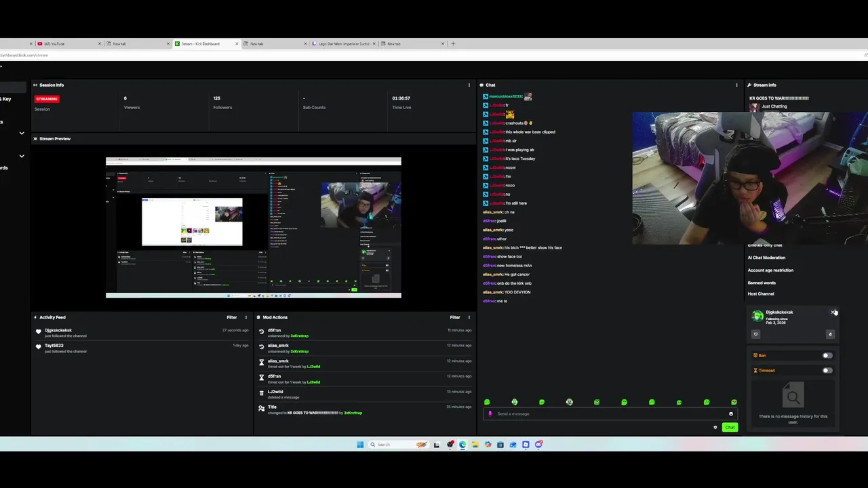Image resolution: width=868 pixels, height=488 pixels.
Task: Click heart icon beside Tayt5633 follow event
Action: pyautogui.click(x=39, y=346)
